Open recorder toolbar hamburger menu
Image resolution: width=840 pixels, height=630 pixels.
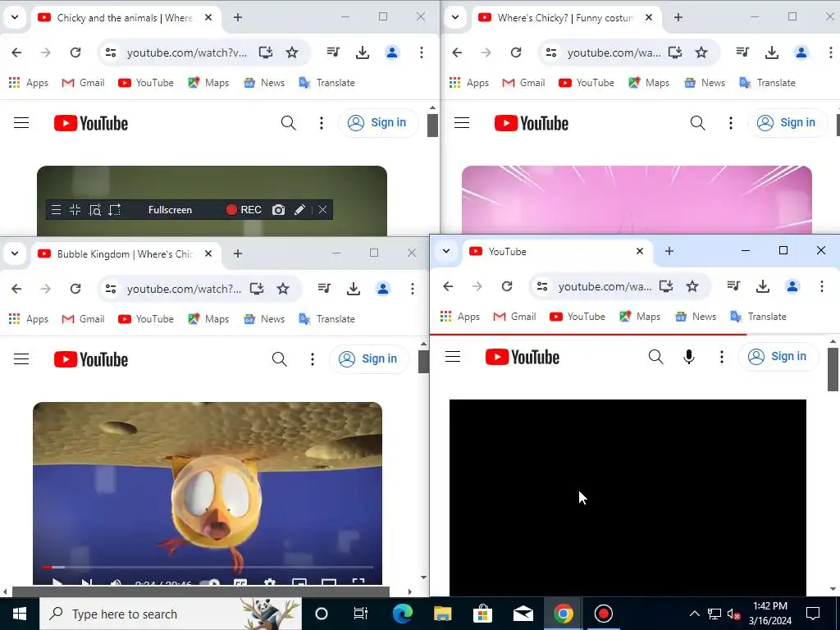pos(56,210)
